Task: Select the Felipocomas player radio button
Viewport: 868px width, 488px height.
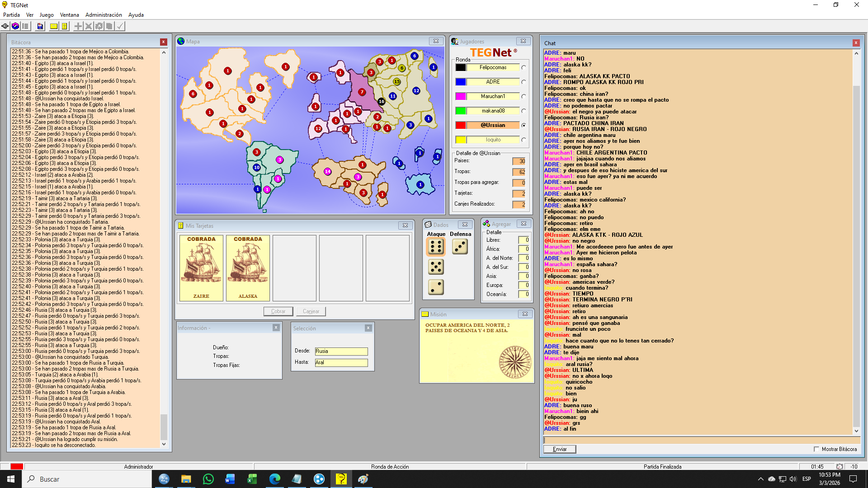Action: 524,68
